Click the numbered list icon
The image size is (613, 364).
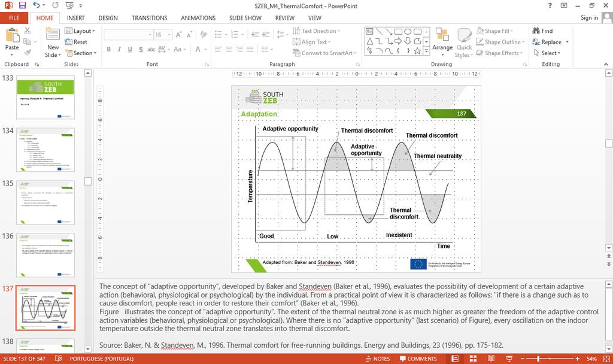[236, 35]
